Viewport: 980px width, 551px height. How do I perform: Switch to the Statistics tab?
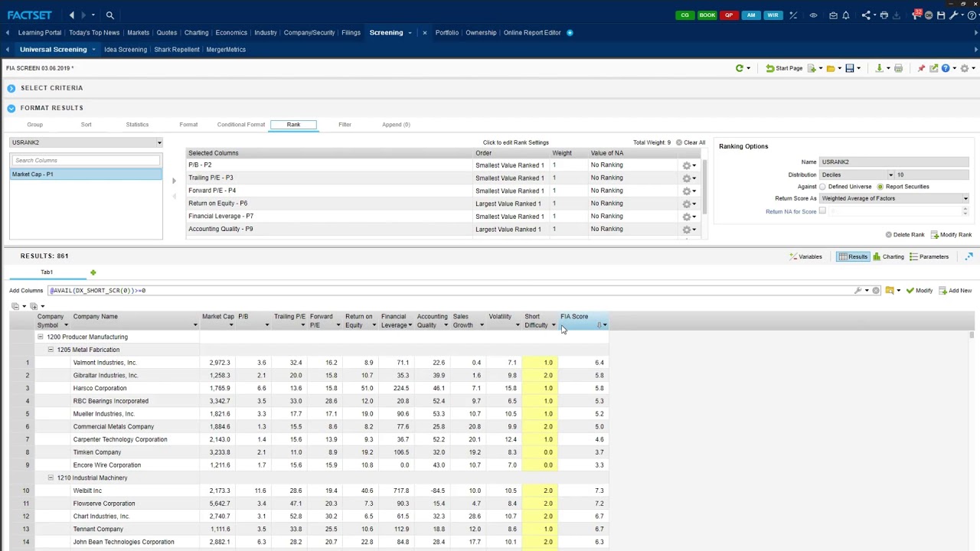pos(137,125)
